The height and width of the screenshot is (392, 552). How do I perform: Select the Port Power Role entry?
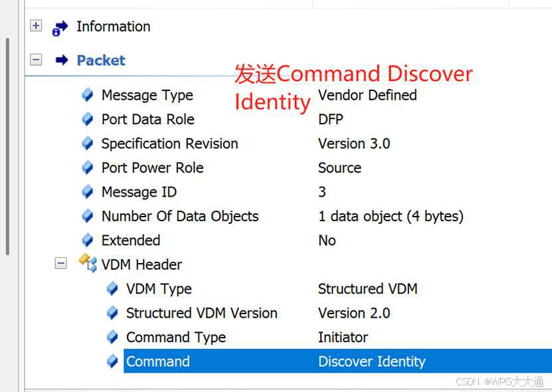pyautogui.click(x=152, y=168)
